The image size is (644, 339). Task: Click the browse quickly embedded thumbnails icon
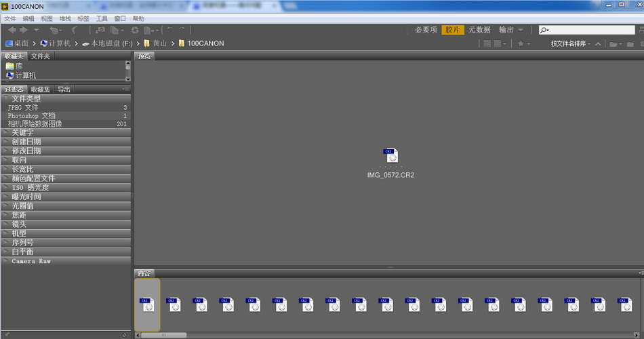(487, 43)
